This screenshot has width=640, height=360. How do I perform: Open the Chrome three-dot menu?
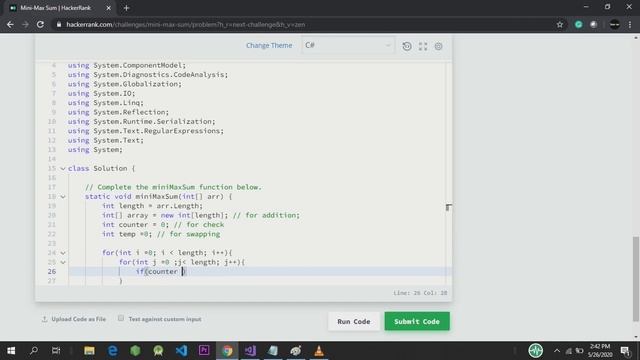tap(630, 24)
